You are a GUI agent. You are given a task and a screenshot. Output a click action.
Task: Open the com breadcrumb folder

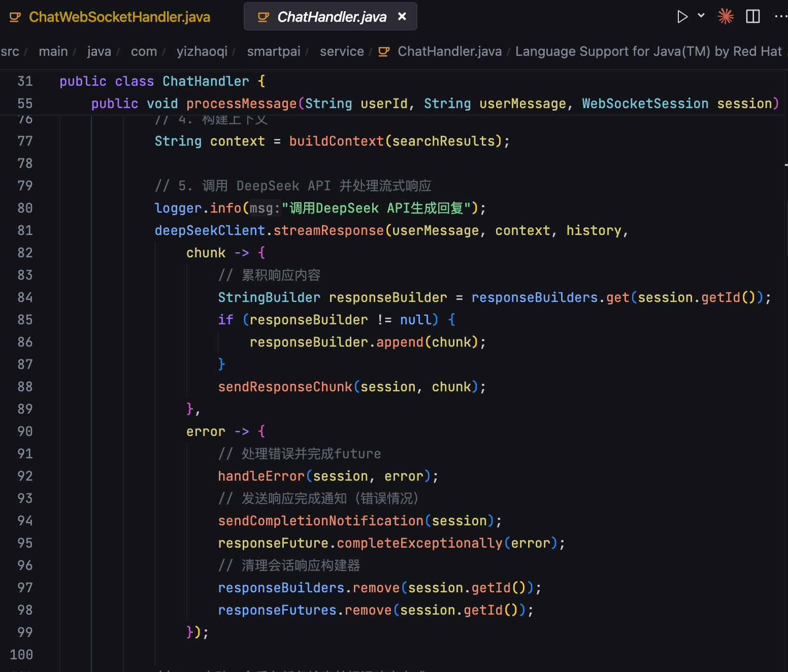click(144, 51)
